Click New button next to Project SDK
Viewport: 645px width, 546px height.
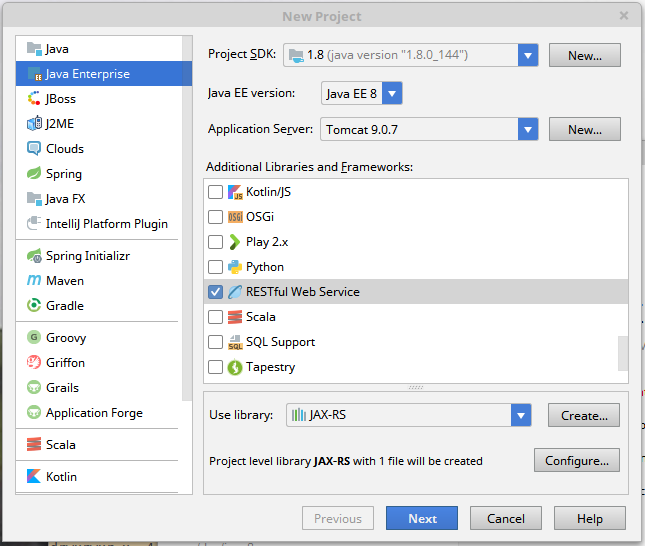pos(585,55)
